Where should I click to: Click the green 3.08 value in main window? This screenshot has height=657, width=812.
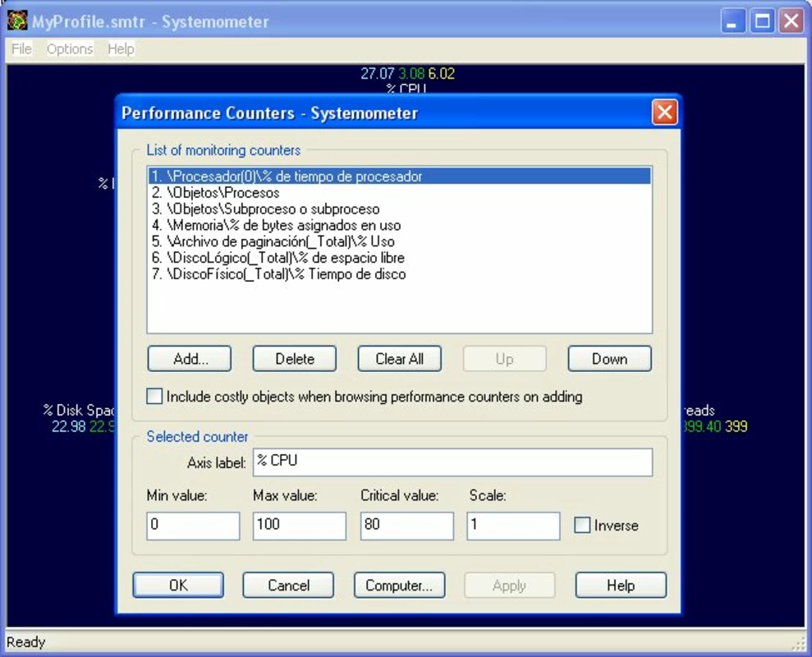411,74
